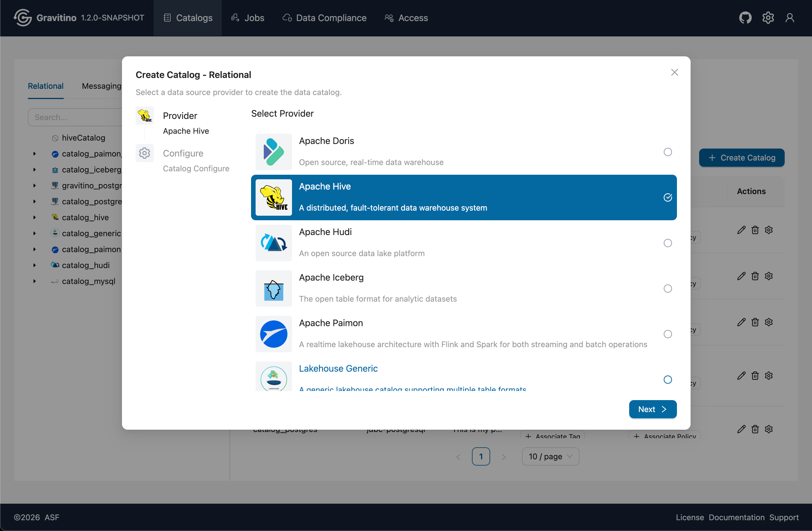Open the settings gear in the top bar
The image size is (812, 531).
pos(768,18)
